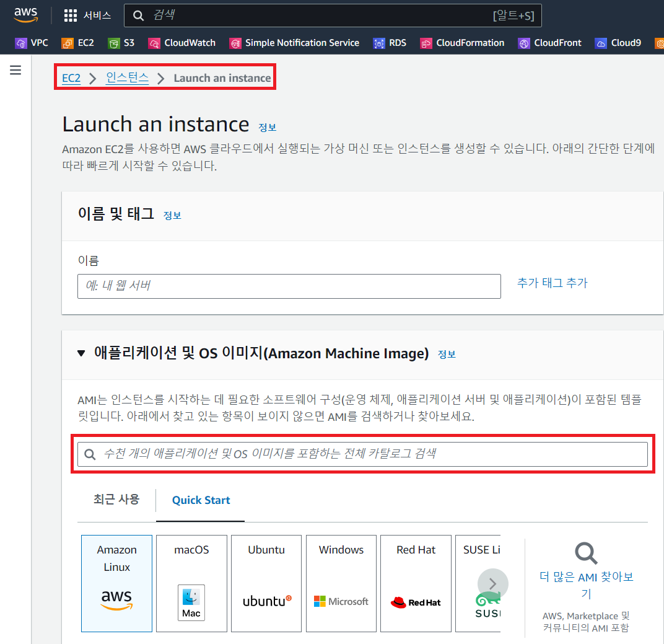
Task: Collapse the Application and OS Images section
Action: [x=81, y=353]
